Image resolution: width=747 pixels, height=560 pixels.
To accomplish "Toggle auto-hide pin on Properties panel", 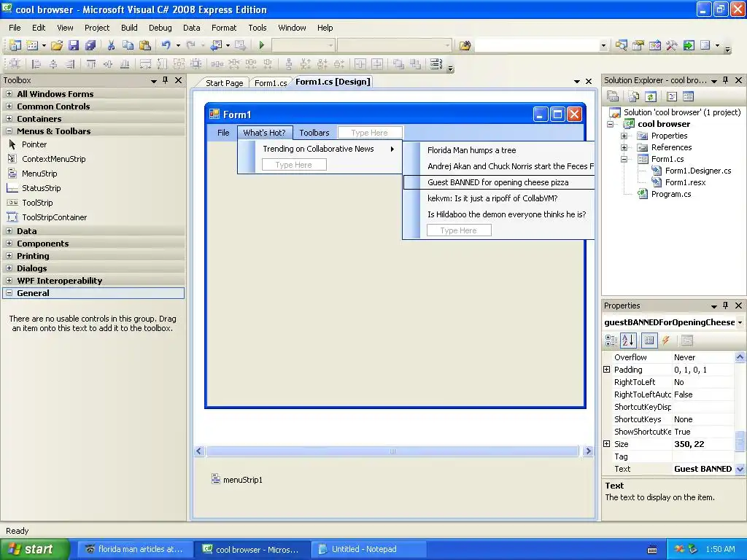I will point(726,306).
